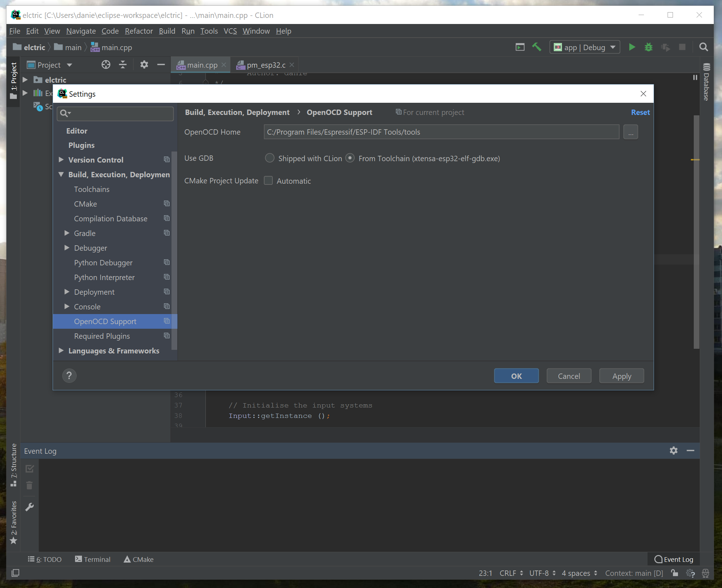The height and width of the screenshot is (588, 722).
Task: Click the Browse button for OpenOCD Home
Action: click(630, 132)
